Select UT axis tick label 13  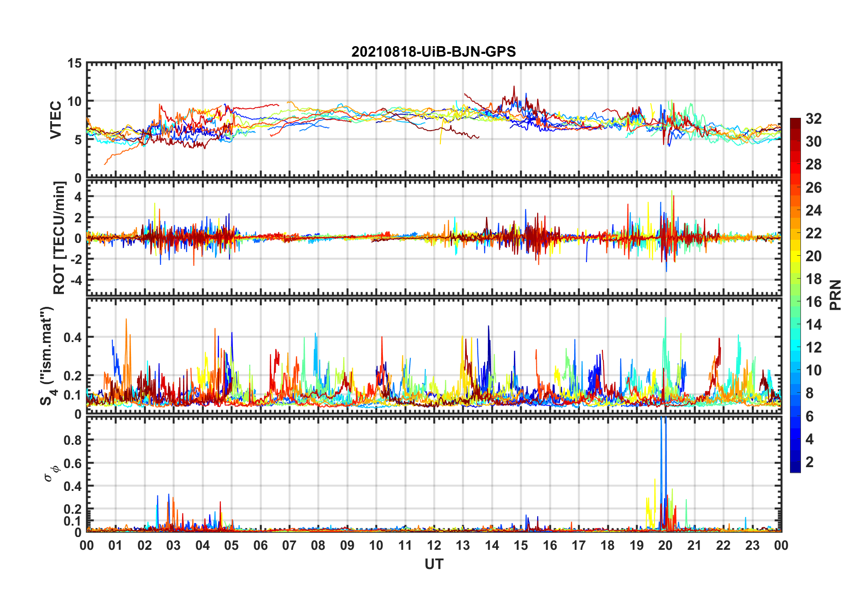pyautogui.click(x=463, y=545)
